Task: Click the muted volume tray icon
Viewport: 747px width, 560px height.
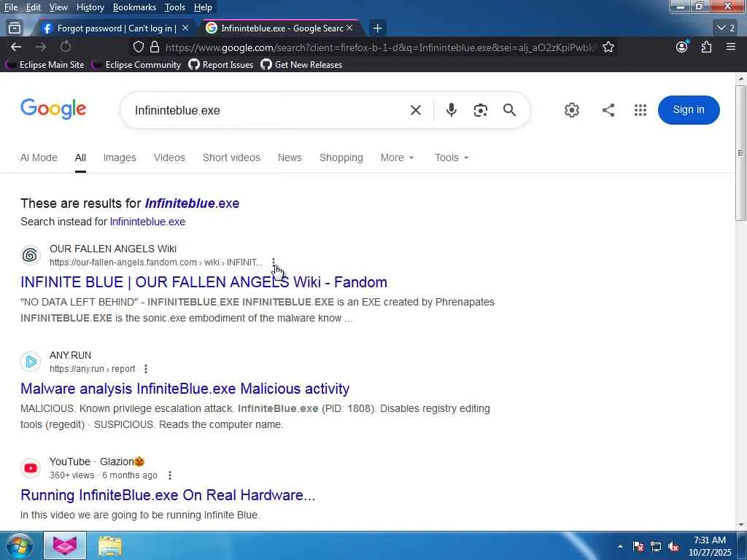Action: (673, 547)
